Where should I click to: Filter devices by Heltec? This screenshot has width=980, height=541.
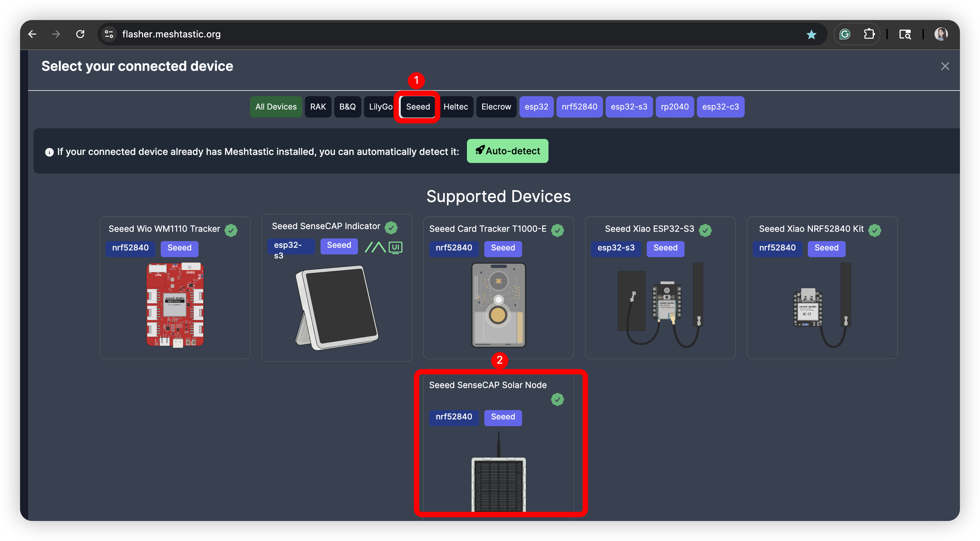coord(455,107)
